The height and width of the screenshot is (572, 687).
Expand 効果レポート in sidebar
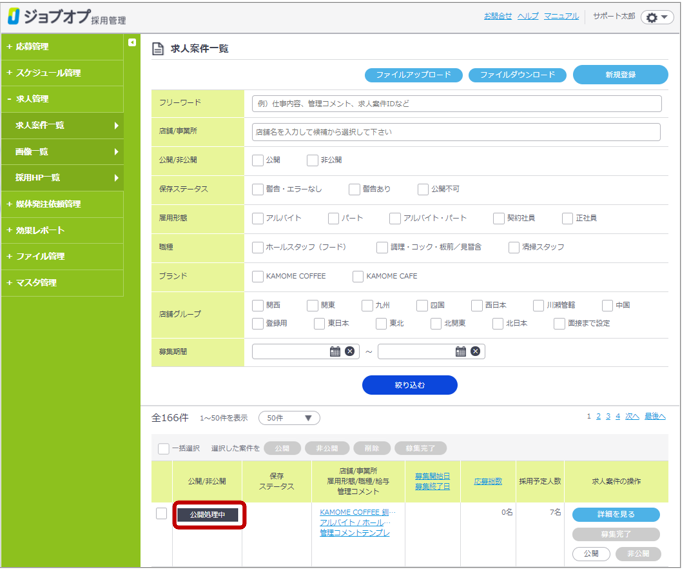(x=62, y=230)
